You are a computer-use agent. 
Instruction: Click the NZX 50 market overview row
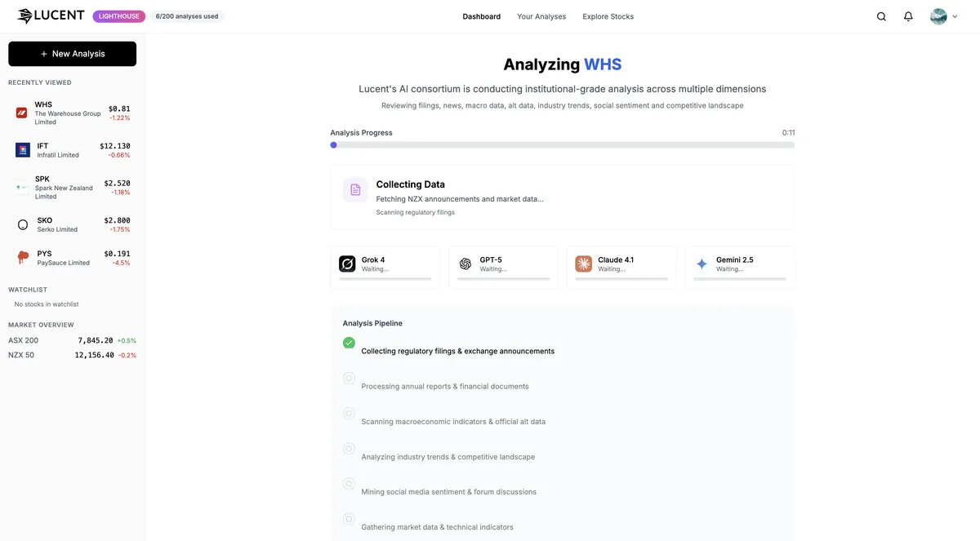pos(73,355)
